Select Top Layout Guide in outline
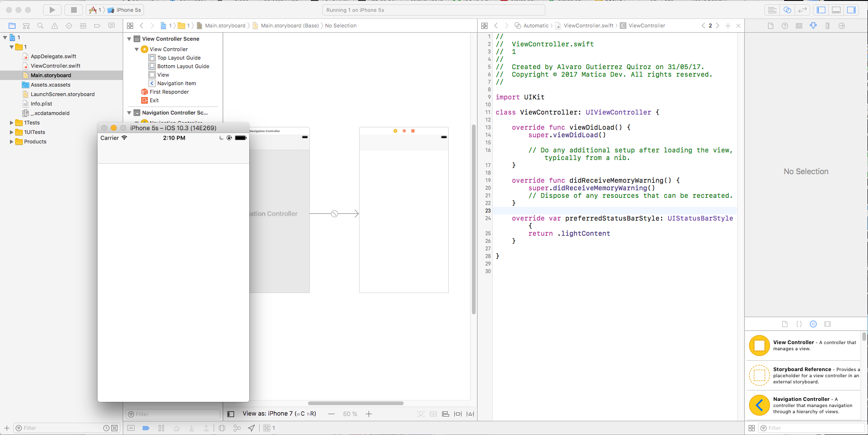868x435 pixels. click(179, 58)
